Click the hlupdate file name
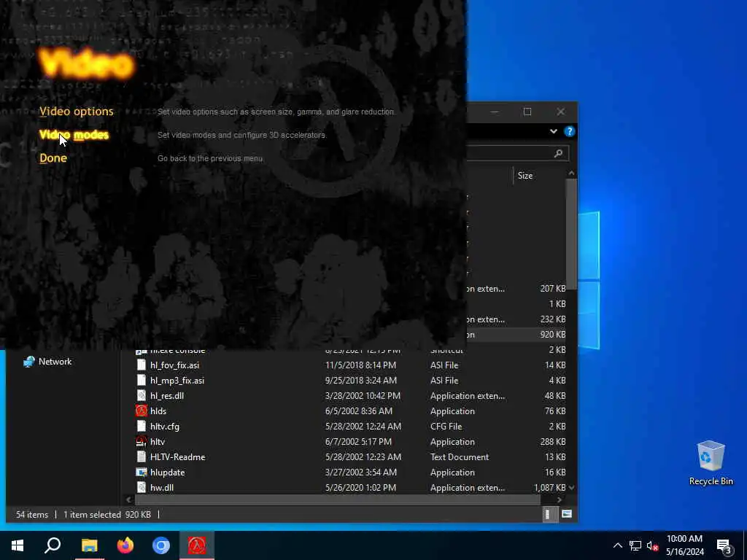Viewport: 747px width, 560px height. [167, 472]
